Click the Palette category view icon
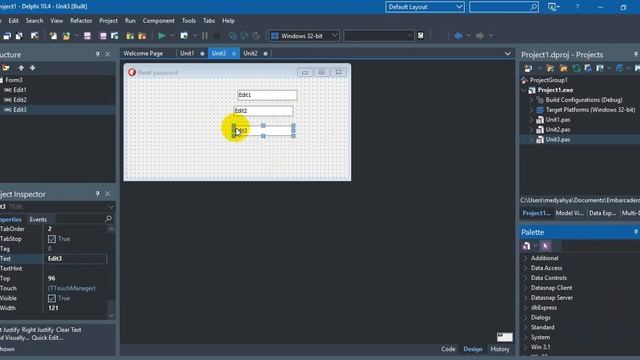This screenshot has width=640, height=360. (526, 246)
